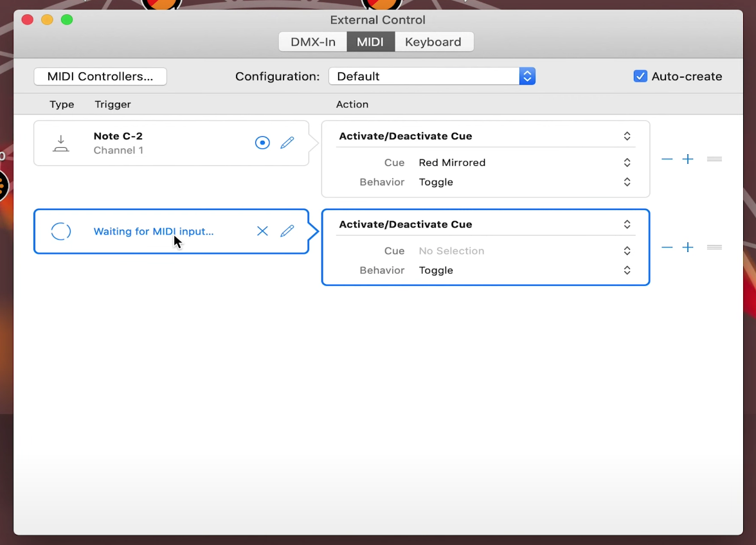Screen dimensions: 756x545
Task: Change Behavior Toggle in first mapping
Action: pyautogui.click(x=524, y=183)
